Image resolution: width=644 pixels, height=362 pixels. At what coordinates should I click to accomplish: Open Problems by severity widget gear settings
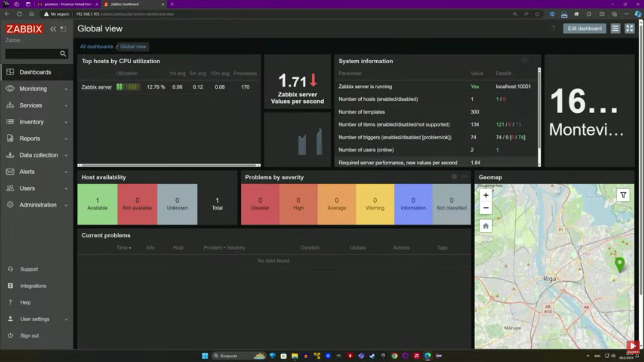(454, 177)
